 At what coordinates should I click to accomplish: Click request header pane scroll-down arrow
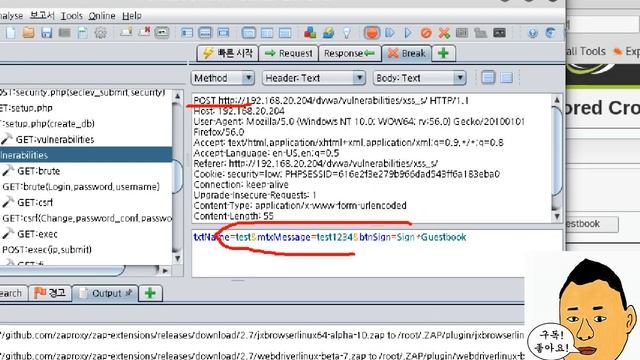pos(557,216)
